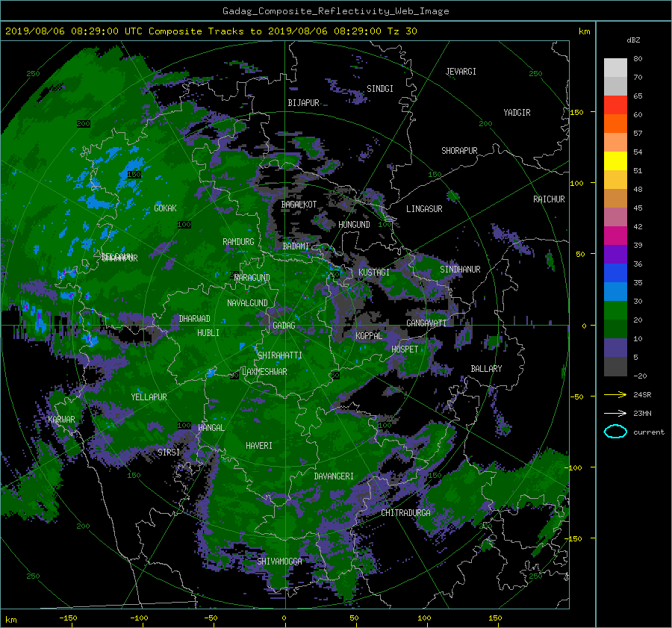Click the BALLARY city label
This screenshot has height=628, width=672.
point(486,369)
